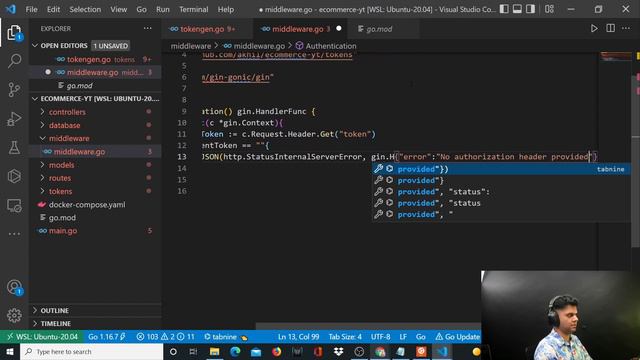
Task: Open the Edit menu
Action: click(x=53, y=9)
